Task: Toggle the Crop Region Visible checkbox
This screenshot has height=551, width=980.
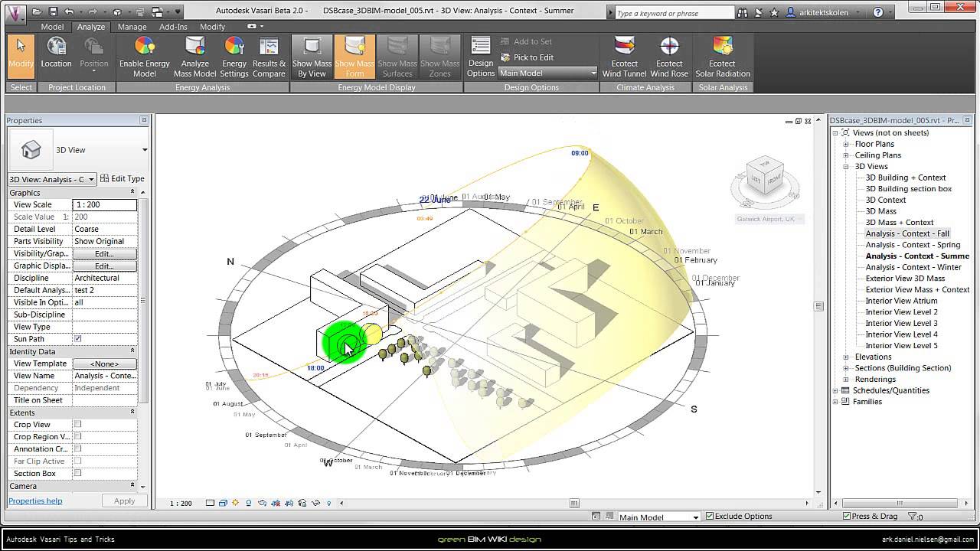Action: coord(77,436)
